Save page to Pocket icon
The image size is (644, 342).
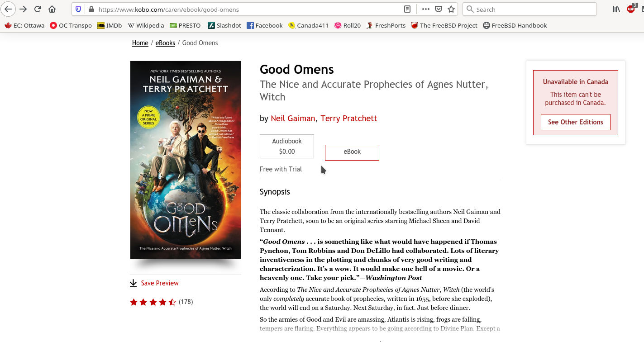pyautogui.click(x=438, y=9)
